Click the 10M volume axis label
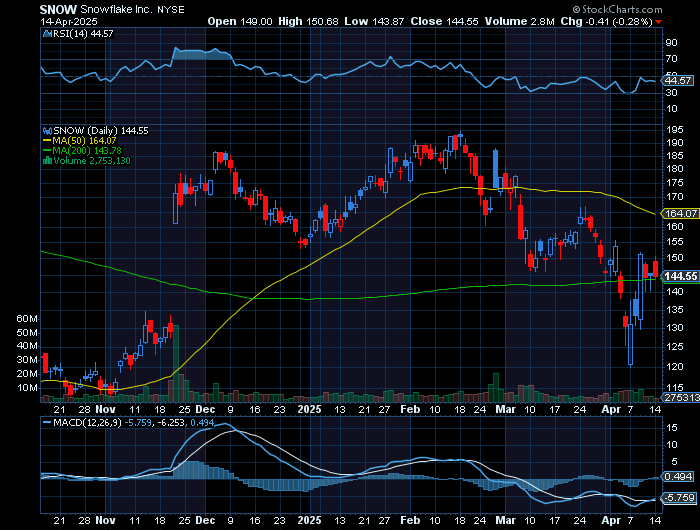Viewport: 700px width, 530px height. click(27, 388)
